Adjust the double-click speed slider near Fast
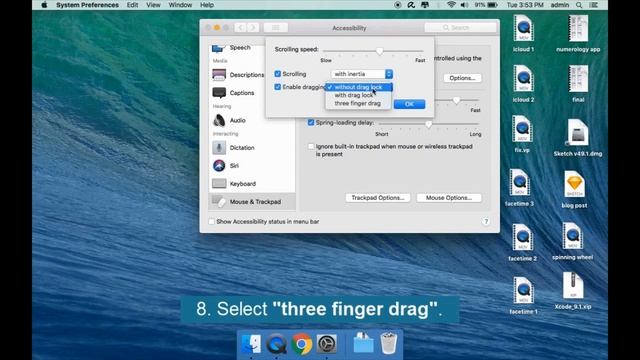 click(456, 100)
